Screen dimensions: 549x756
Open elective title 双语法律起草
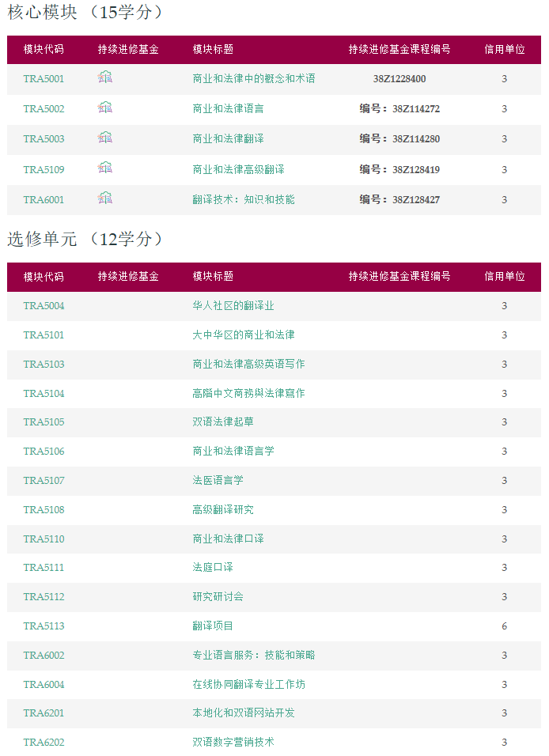[x=223, y=421]
